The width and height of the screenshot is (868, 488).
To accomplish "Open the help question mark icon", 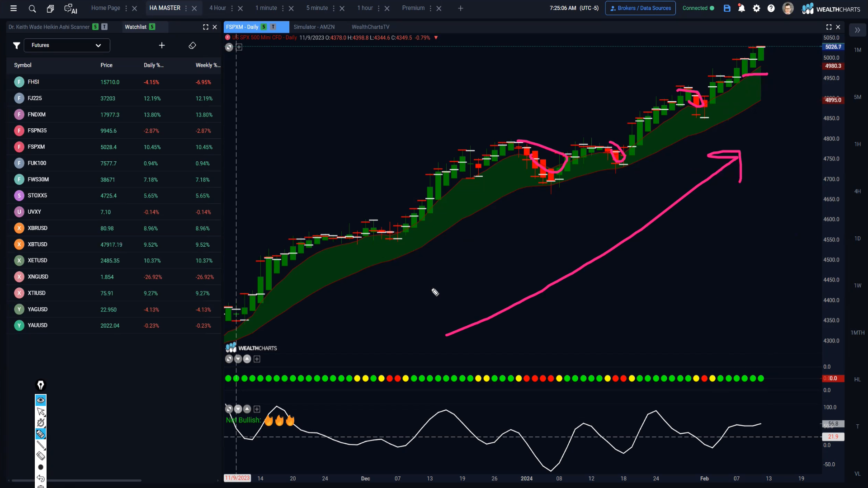I will 771,8.
